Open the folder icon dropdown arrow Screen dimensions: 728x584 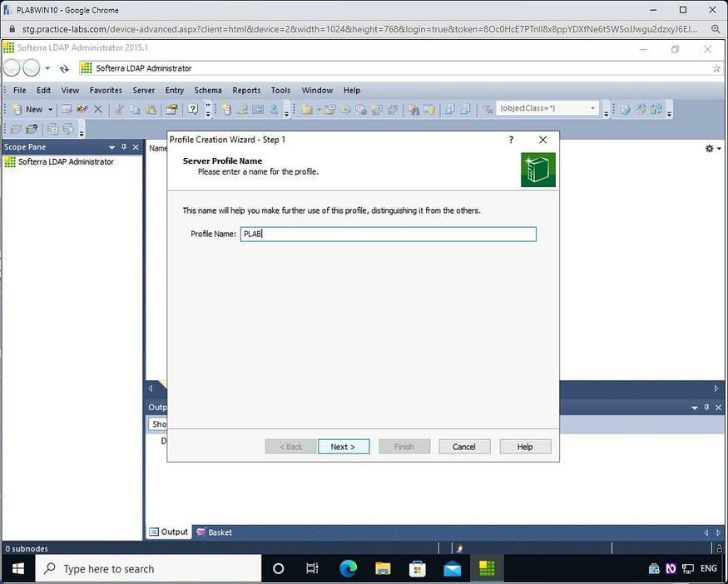click(319, 110)
